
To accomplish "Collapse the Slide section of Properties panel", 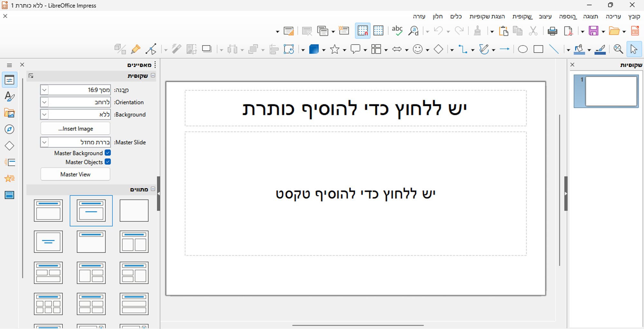I will point(153,75).
